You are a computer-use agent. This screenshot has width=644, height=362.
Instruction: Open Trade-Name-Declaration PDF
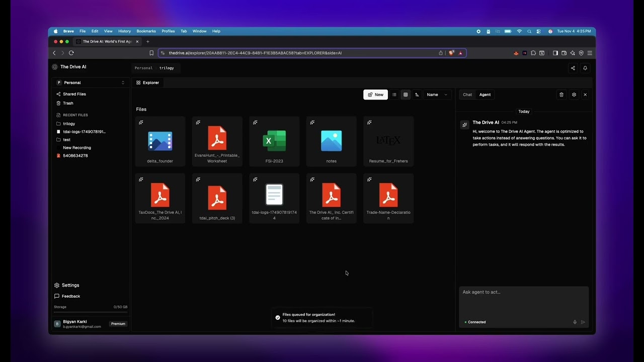[388, 199]
